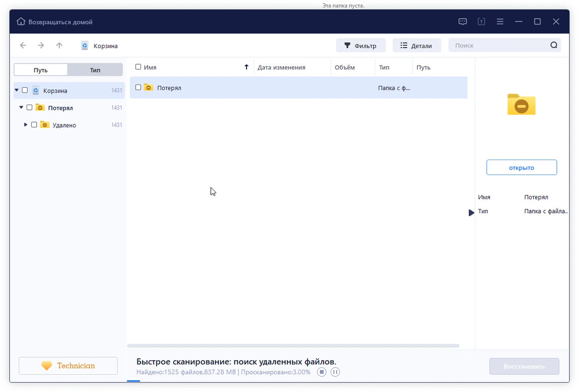The height and width of the screenshot is (392, 579).
Task: Select the Потерял label in the tree
Action: click(60, 108)
